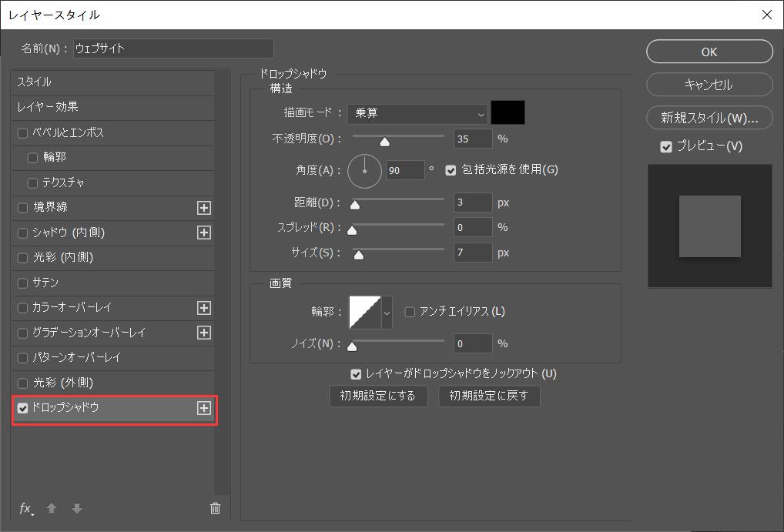Enable the アンチエイリアス checkbox
Image resolution: width=784 pixels, height=532 pixels.
click(x=410, y=312)
